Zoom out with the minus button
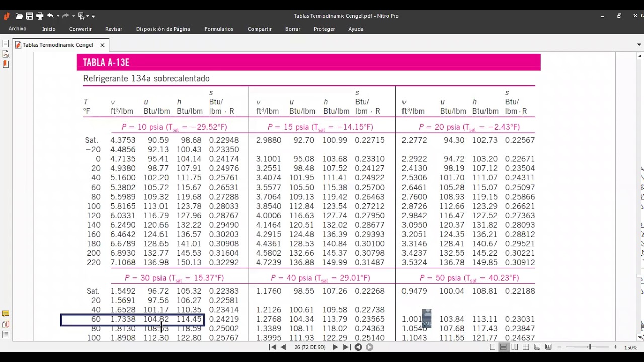The height and width of the screenshot is (362, 644). tap(559, 347)
